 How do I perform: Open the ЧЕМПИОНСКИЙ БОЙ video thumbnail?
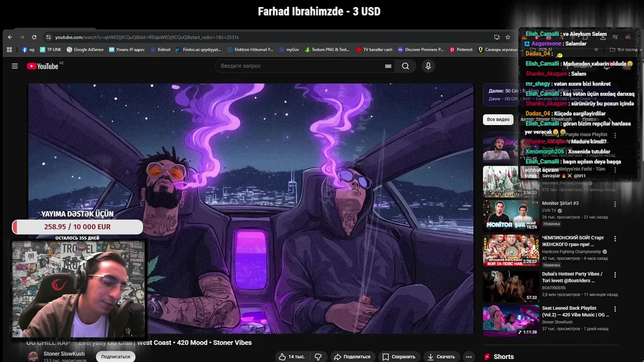coord(511,250)
